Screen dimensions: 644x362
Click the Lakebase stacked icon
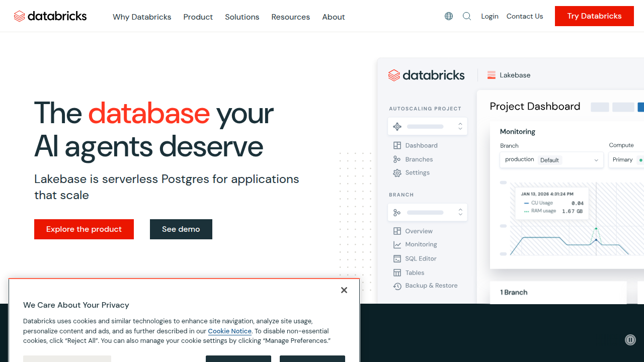coord(492,75)
